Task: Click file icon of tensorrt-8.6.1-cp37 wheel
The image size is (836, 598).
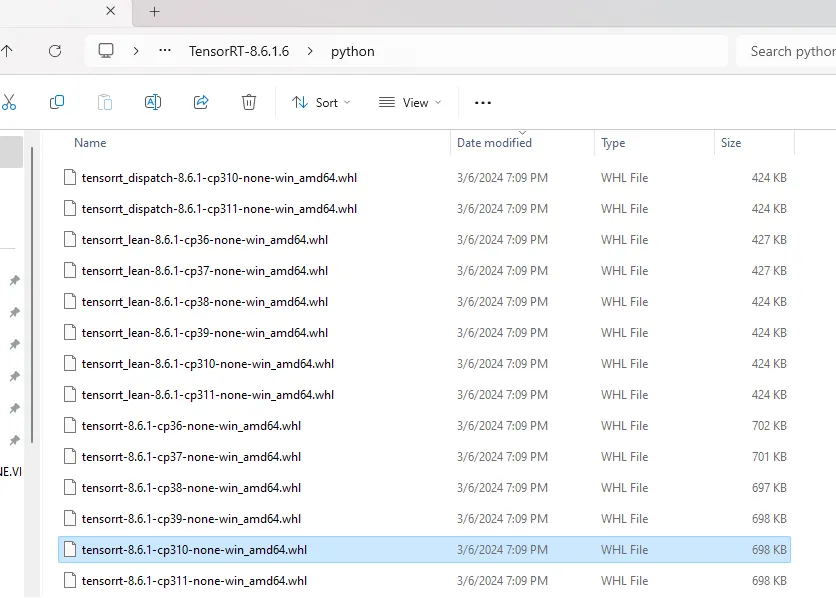Action: click(x=70, y=456)
